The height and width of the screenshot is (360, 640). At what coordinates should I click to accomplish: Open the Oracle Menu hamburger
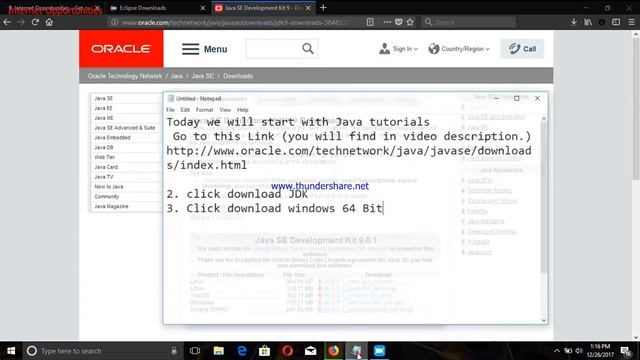(x=204, y=49)
